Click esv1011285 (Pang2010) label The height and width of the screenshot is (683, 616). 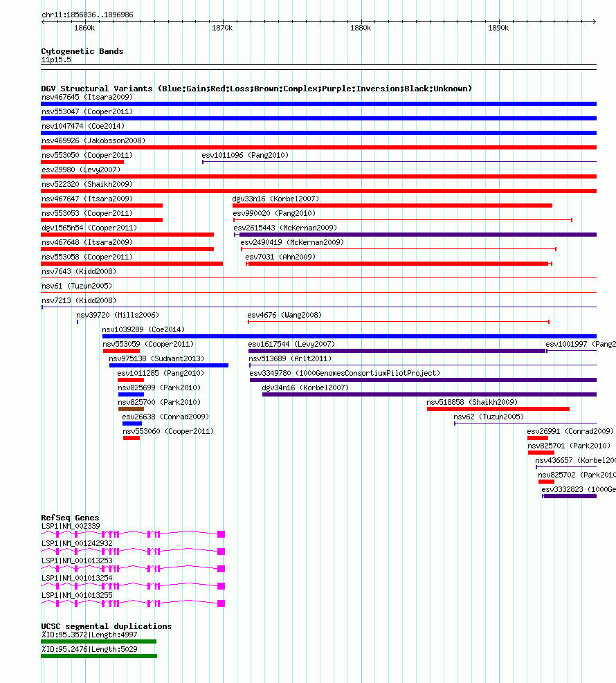pos(161,373)
